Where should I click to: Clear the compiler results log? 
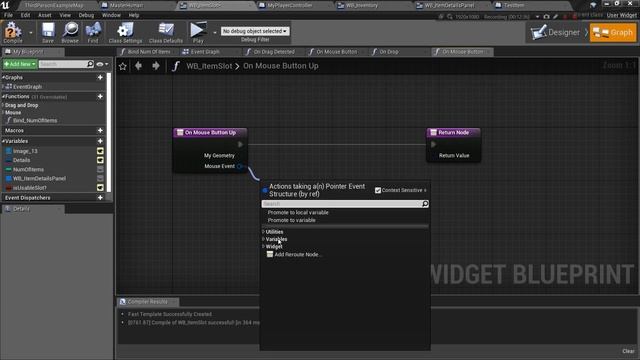pos(628,351)
